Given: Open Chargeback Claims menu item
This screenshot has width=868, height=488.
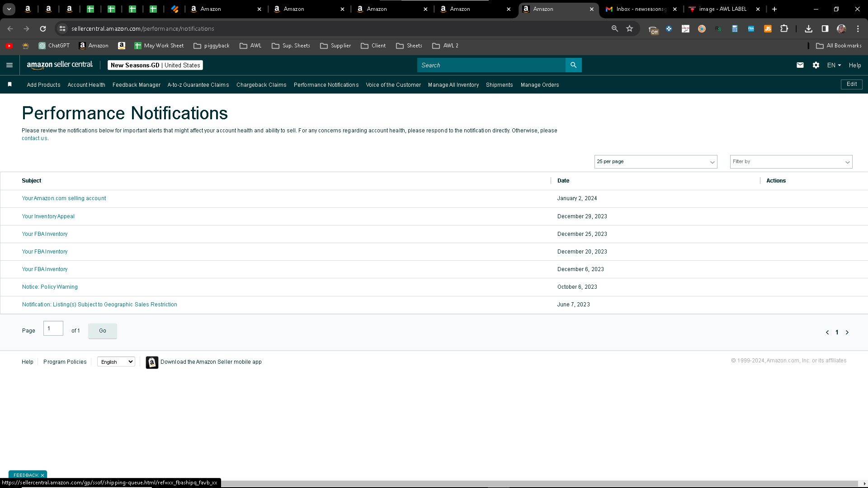Looking at the screenshot, I should click(261, 85).
